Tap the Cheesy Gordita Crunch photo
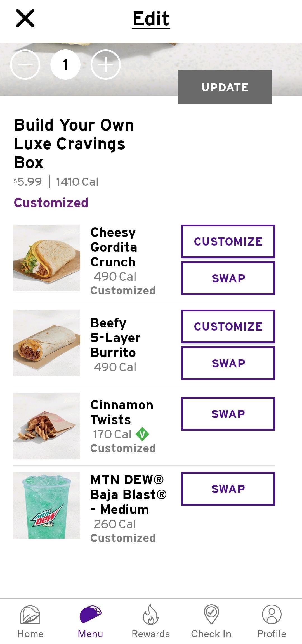This screenshot has height=644, width=302. coord(47,258)
